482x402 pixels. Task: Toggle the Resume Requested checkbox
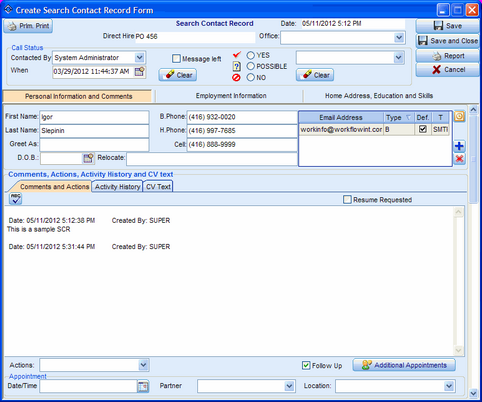347,200
